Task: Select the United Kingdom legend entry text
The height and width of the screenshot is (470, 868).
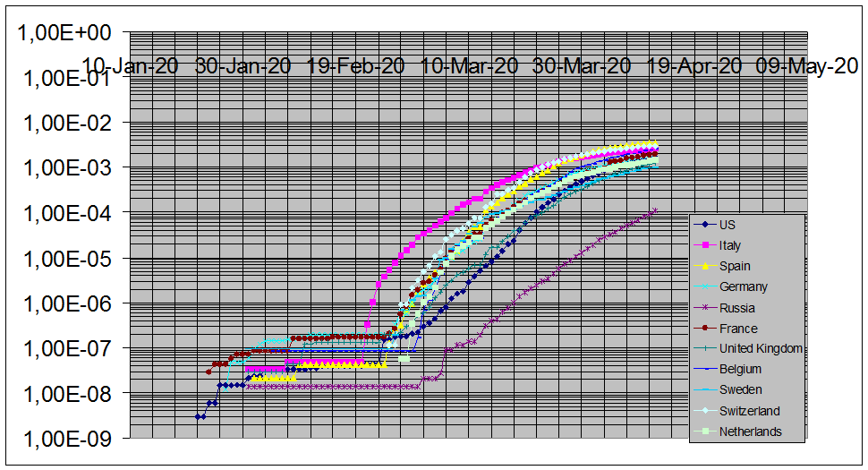Action: [761, 349]
